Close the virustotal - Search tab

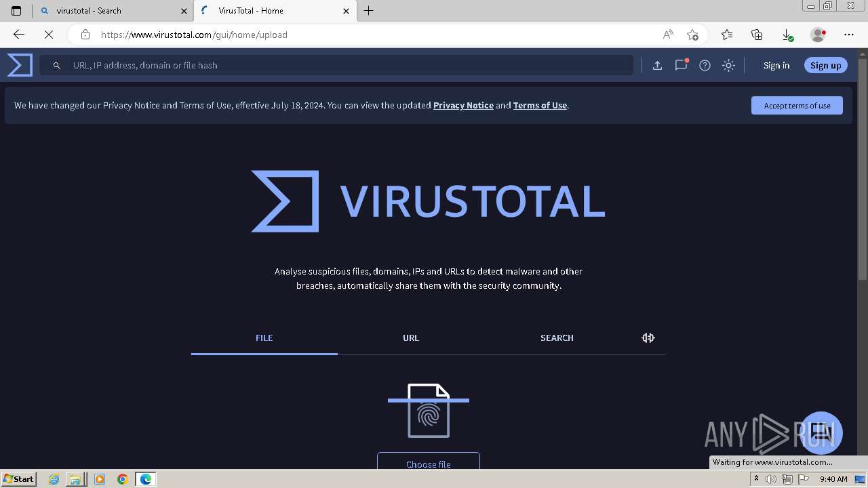tap(184, 11)
